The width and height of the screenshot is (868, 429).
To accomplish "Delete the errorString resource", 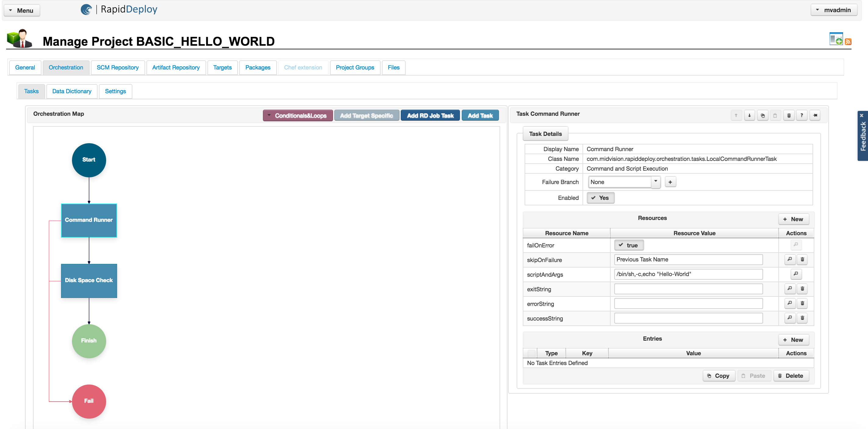I will 802,303.
